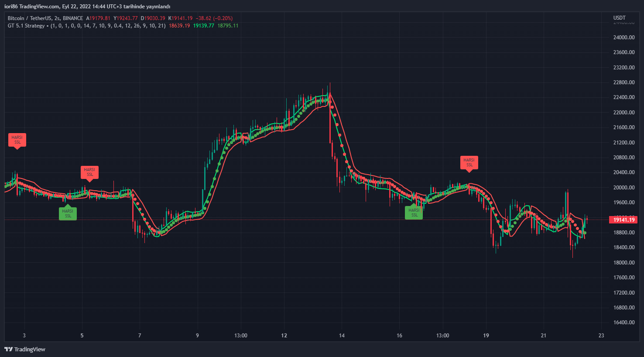
Task: Click the 17200.00 price axis label
Action: (624, 293)
